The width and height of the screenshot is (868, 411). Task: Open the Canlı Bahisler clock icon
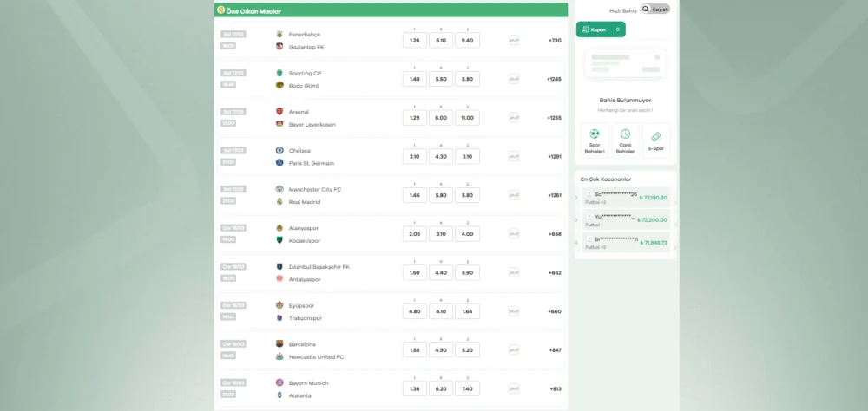(x=625, y=135)
